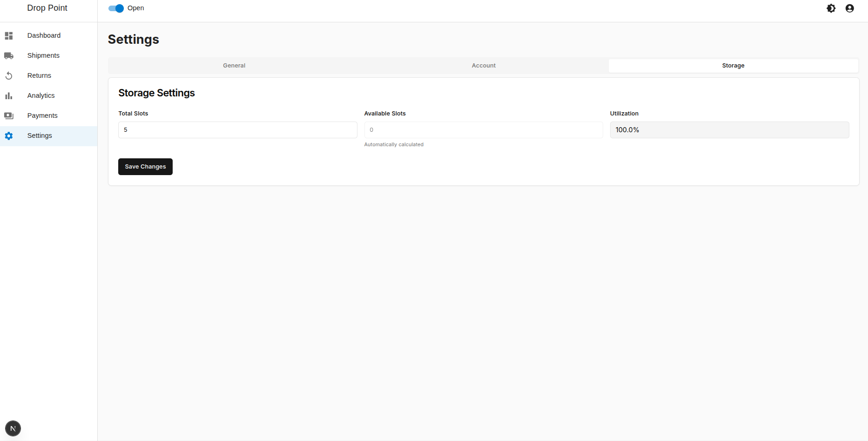Click the Drop Point brand name
This screenshot has width=868, height=441.
coord(47,7)
